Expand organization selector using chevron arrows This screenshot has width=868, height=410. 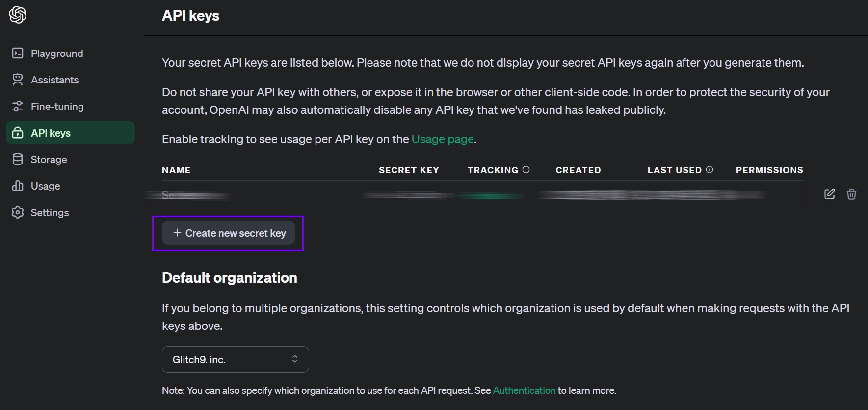click(295, 359)
